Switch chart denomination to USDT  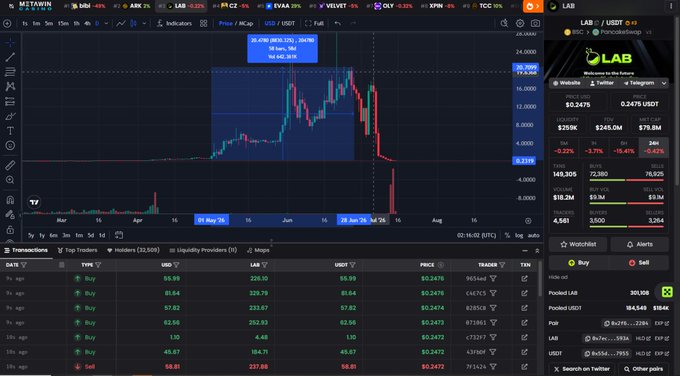click(287, 23)
